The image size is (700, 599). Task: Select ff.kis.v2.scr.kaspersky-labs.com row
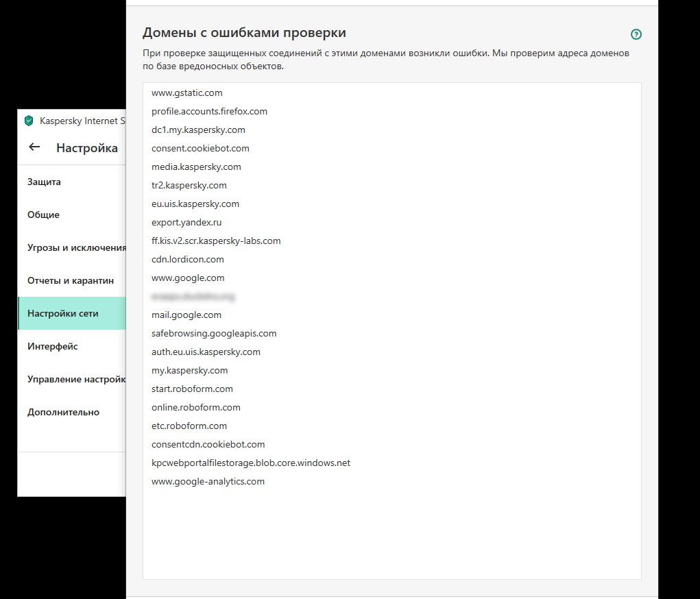point(392,241)
